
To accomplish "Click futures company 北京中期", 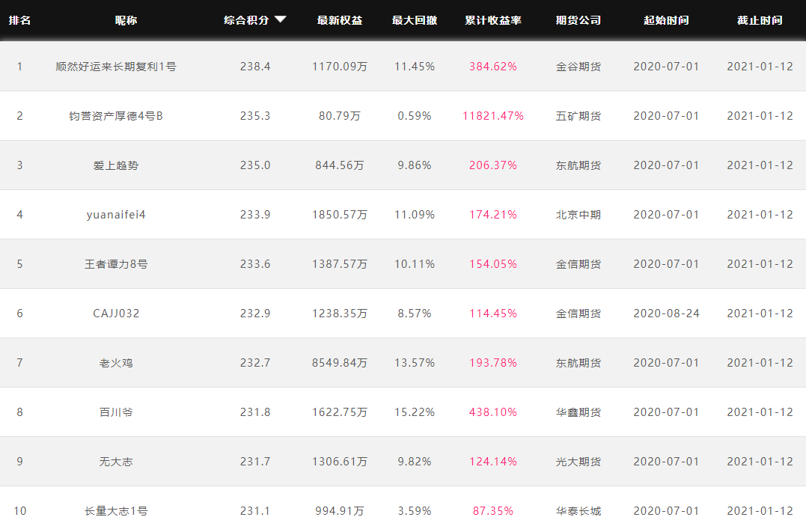I will click(578, 214).
